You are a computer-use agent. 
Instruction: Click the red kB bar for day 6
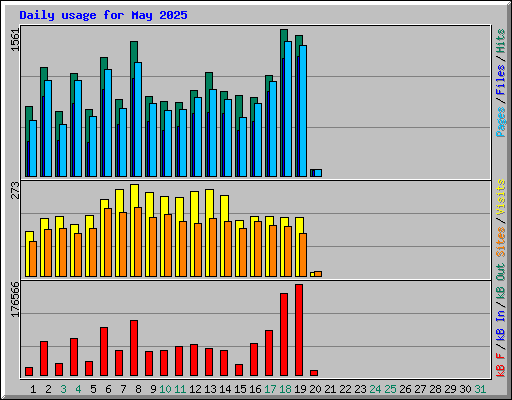click(x=104, y=351)
